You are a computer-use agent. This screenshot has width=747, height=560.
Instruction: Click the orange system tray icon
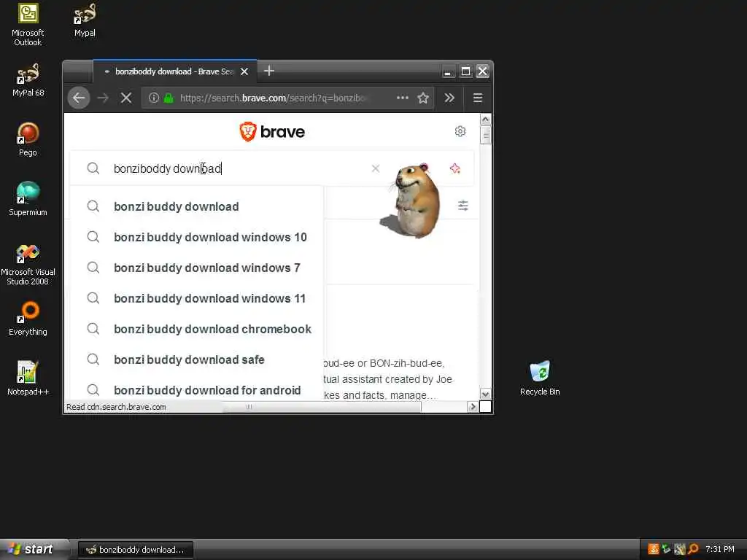653,549
